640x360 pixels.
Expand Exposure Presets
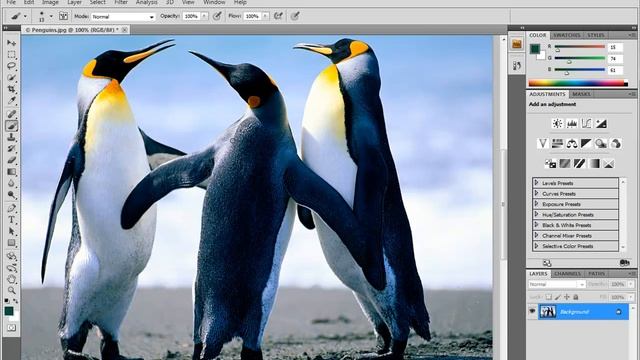click(536, 204)
